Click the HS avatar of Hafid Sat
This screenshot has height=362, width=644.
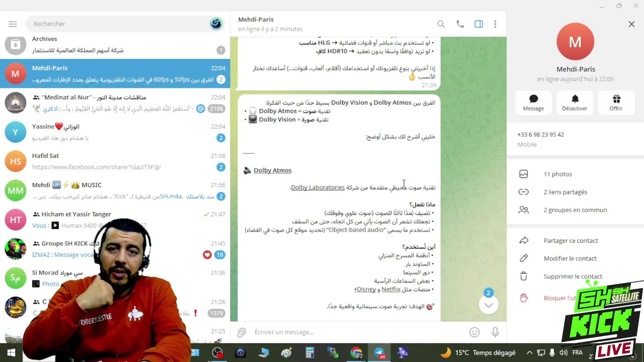point(15,161)
